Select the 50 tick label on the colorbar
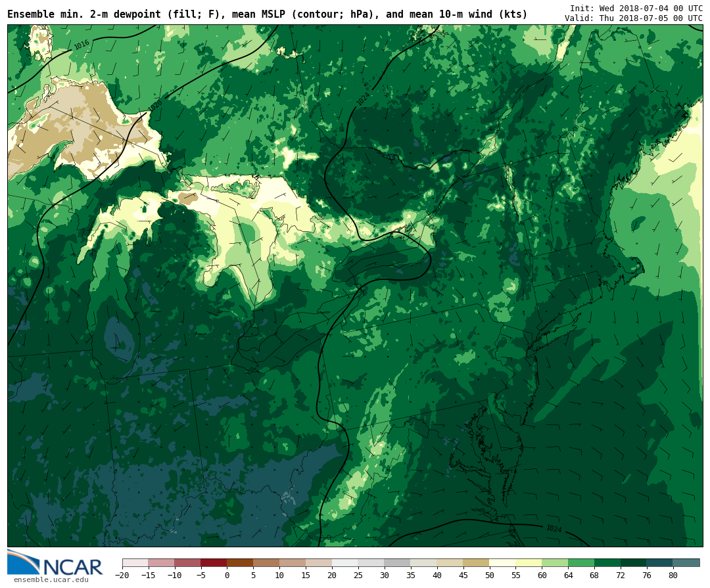710x588 pixels. pyautogui.click(x=489, y=576)
